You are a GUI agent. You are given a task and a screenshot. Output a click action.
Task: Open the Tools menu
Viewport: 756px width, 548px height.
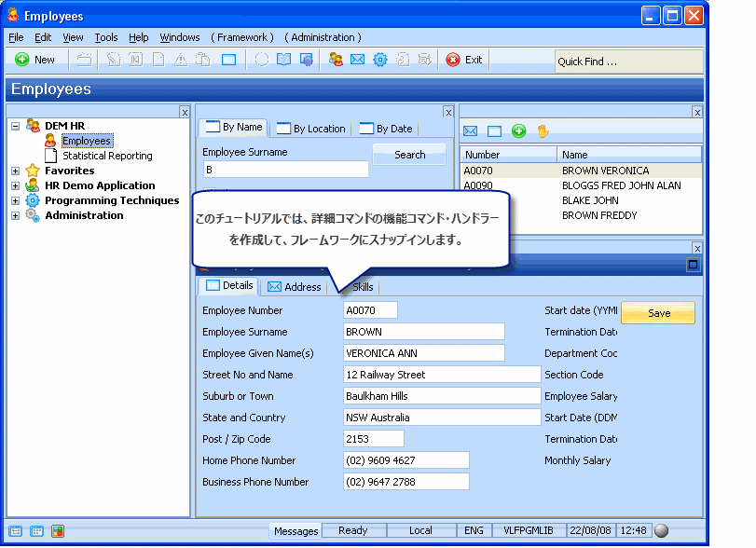[x=106, y=37]
